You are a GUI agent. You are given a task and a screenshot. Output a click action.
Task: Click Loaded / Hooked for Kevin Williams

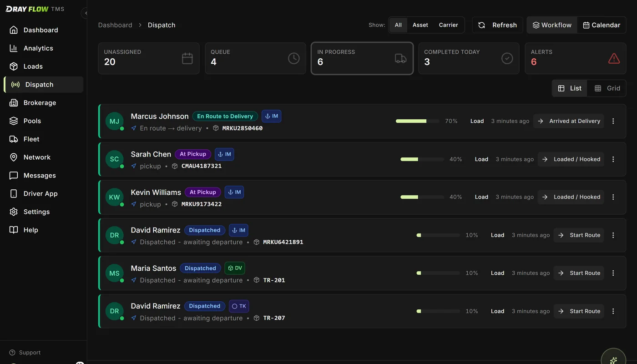pyautogui.click(x=571, y=197)
